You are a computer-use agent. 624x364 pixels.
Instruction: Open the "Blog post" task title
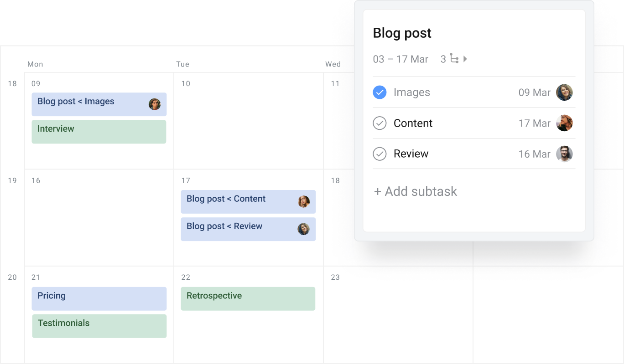click(402, 33)
